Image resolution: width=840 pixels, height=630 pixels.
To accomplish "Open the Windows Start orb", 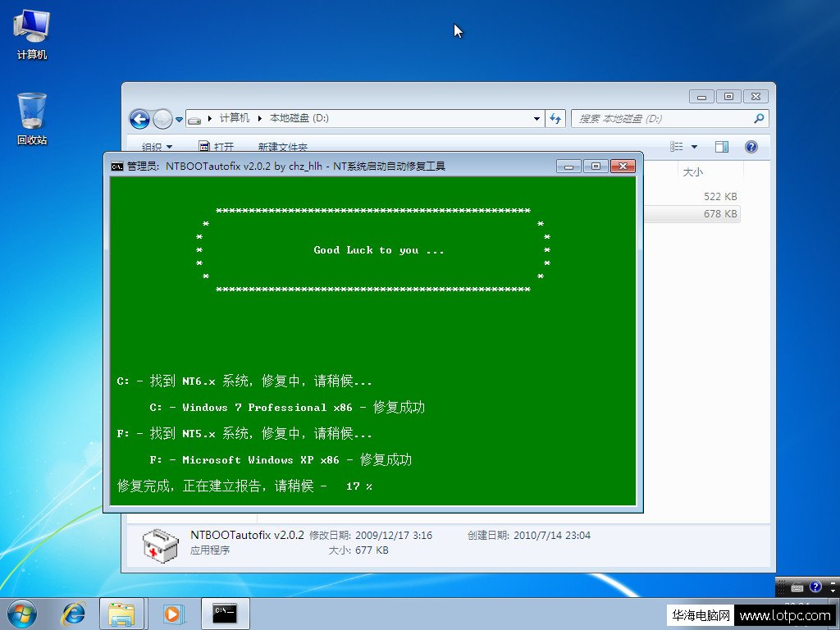I will pos(22,614).
